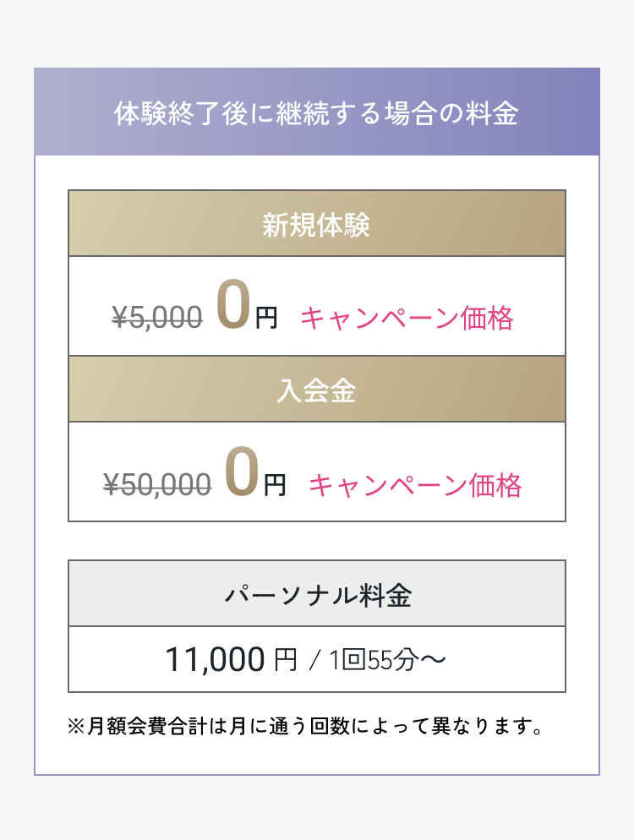Click the large 0円 in 新規体験 row
This screenshot has width=634, height=840.
tap(247, 305)
